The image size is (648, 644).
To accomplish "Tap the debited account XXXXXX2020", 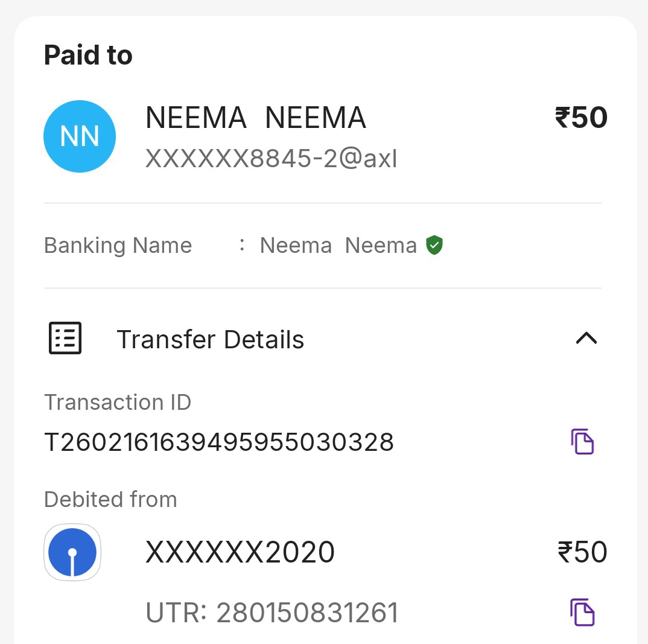I will [240, 552].
